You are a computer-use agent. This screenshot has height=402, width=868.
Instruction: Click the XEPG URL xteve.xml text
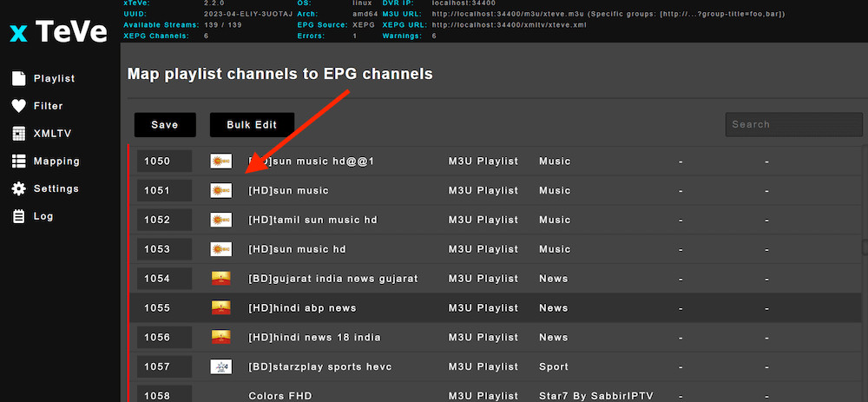[509, 25]
